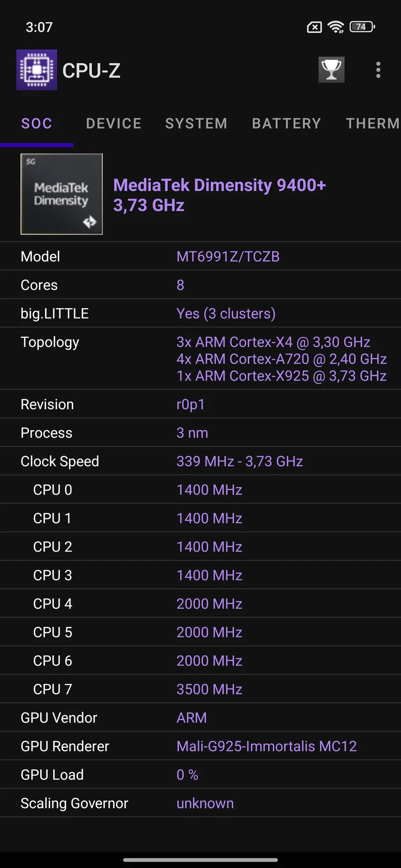Tap the Clock Speed row

(x=200, y=461)
